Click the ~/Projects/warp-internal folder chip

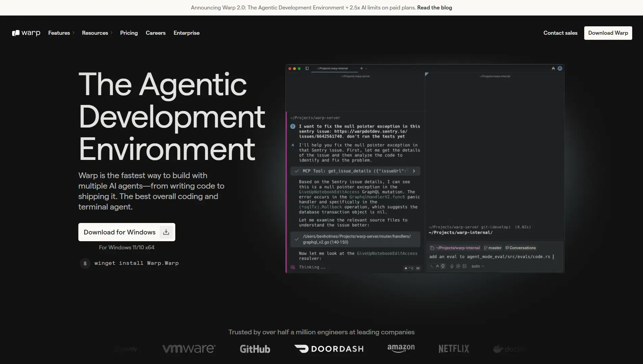pos(455,248)
